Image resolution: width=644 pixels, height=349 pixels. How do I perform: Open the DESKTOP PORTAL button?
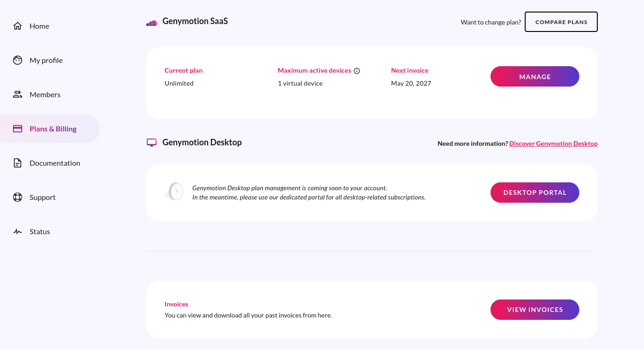tap(535, 193)
